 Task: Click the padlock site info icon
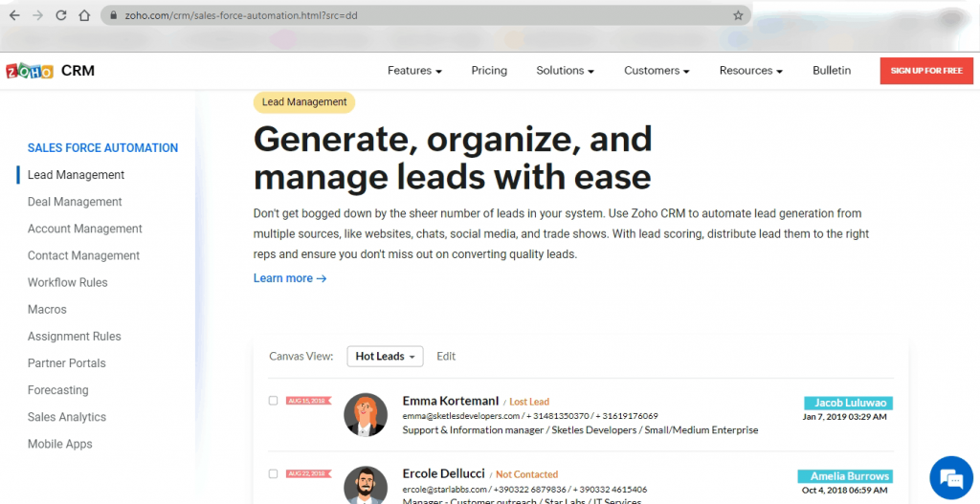click(x=113, y=15)
